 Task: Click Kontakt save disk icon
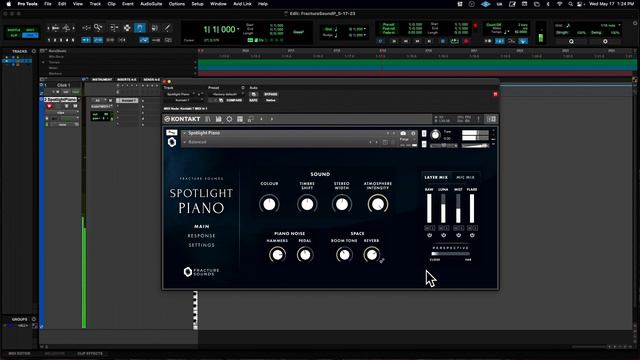tap(218, 119)
